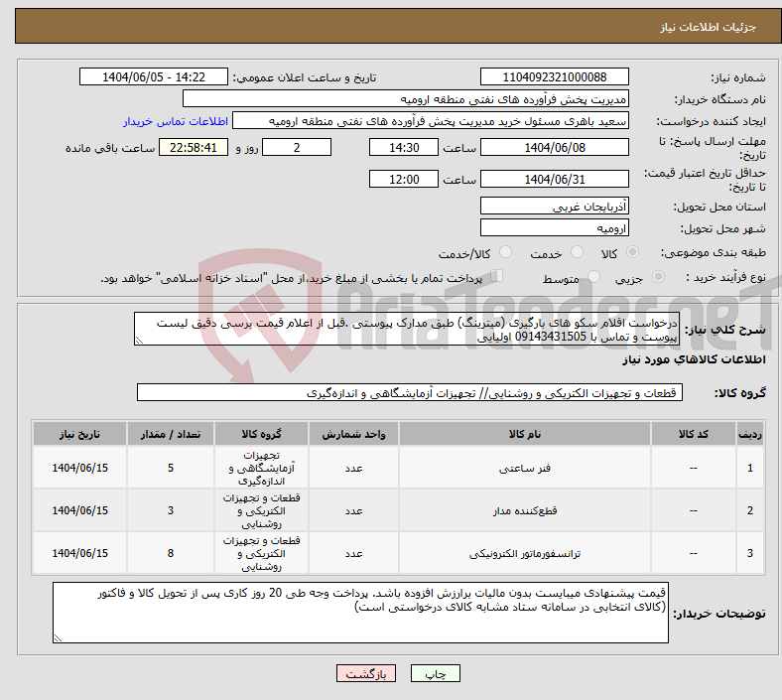Click date 1404/06/15 in the فنر ساعتی row
This screenshot has height=700, width=782.
pos(79,468)
